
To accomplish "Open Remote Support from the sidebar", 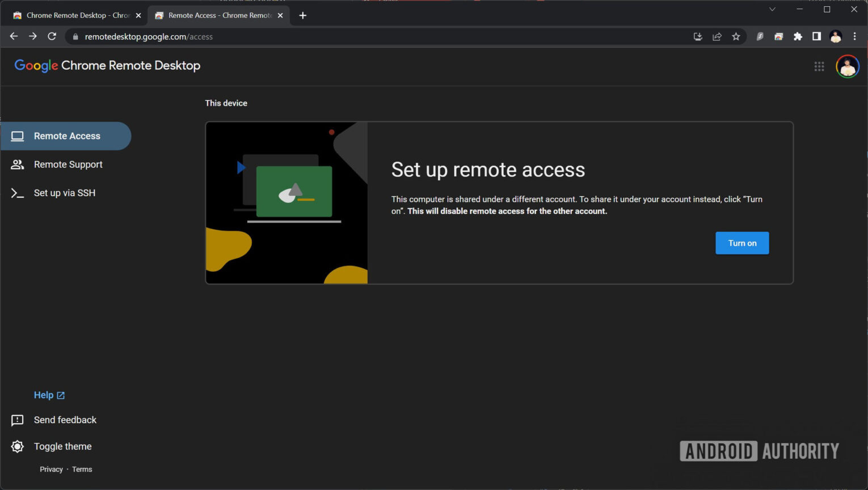I will point(68,164).
